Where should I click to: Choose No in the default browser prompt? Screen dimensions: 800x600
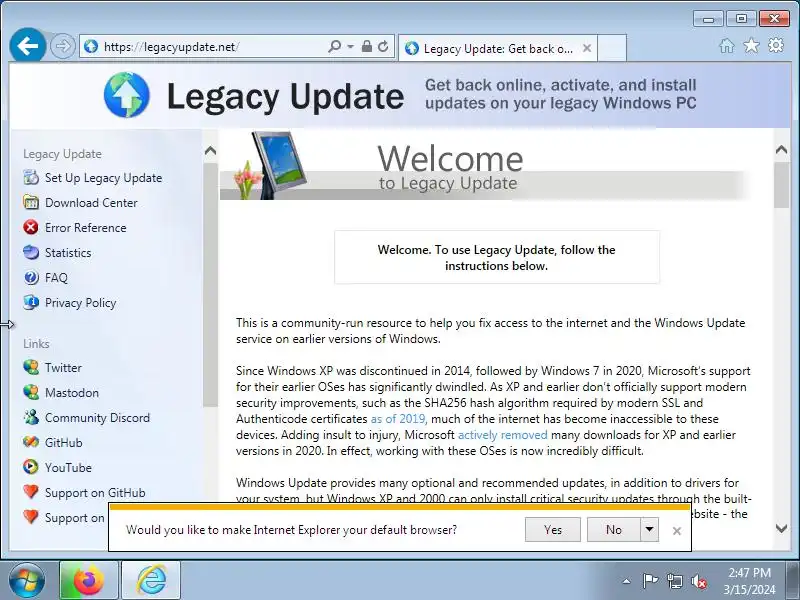pyautogui.click(x=614, y=530)
